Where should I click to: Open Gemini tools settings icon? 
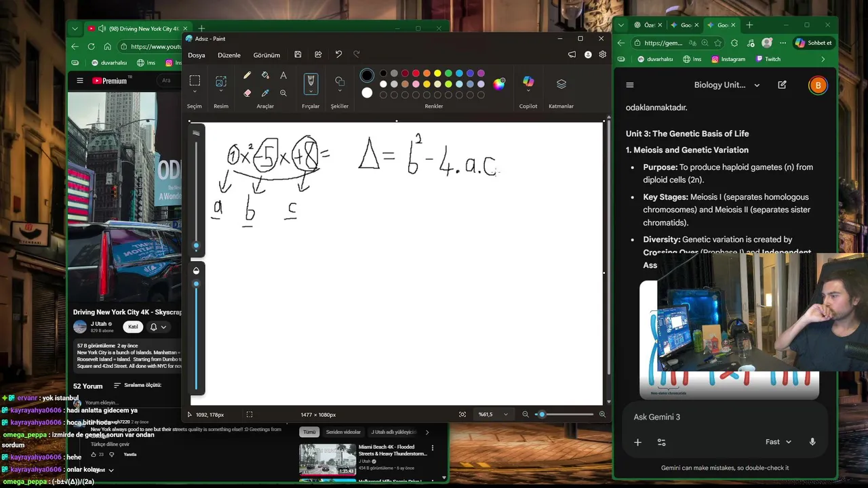tap(662, 442)
